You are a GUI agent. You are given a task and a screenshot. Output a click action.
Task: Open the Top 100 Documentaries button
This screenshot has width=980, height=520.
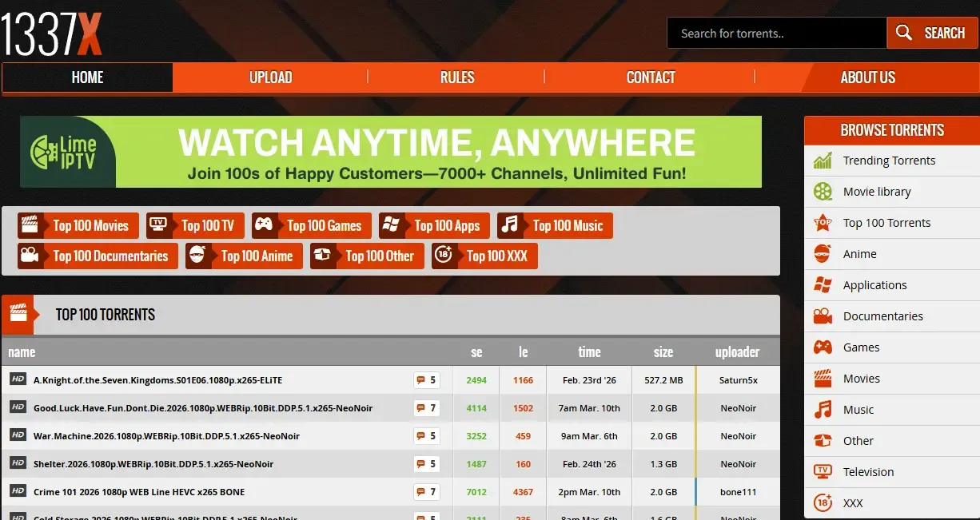(98, 256)
